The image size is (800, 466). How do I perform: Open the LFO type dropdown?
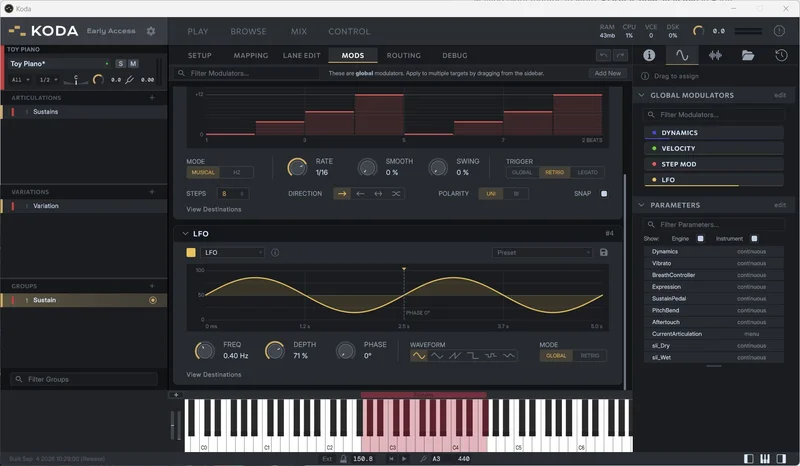[x=232, y=253]
